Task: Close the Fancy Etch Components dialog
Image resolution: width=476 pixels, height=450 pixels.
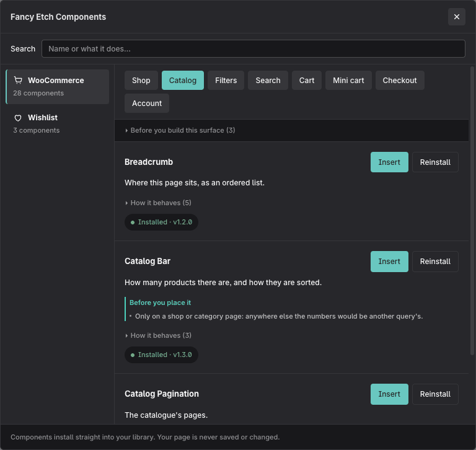Action: [x=456, y=17]
